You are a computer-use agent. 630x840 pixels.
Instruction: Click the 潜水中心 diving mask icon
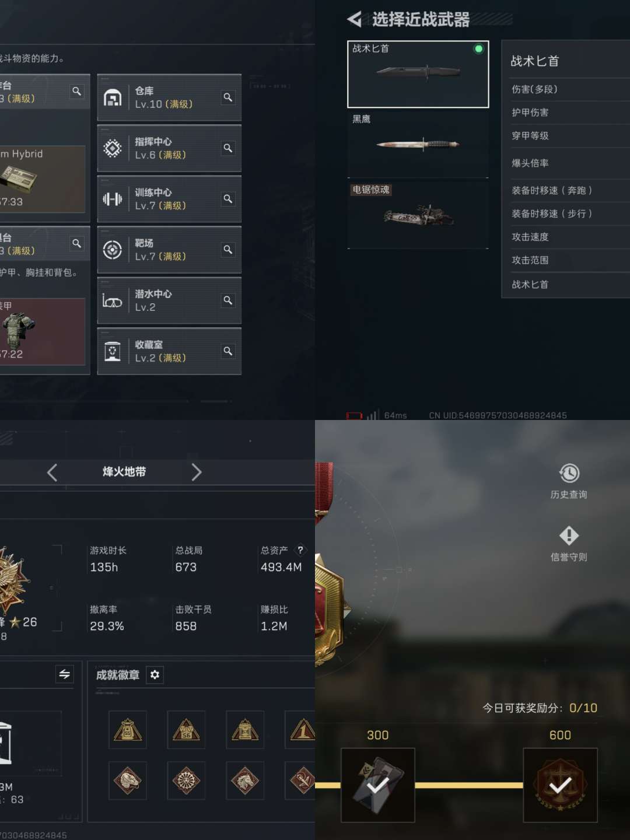point(112,301)
